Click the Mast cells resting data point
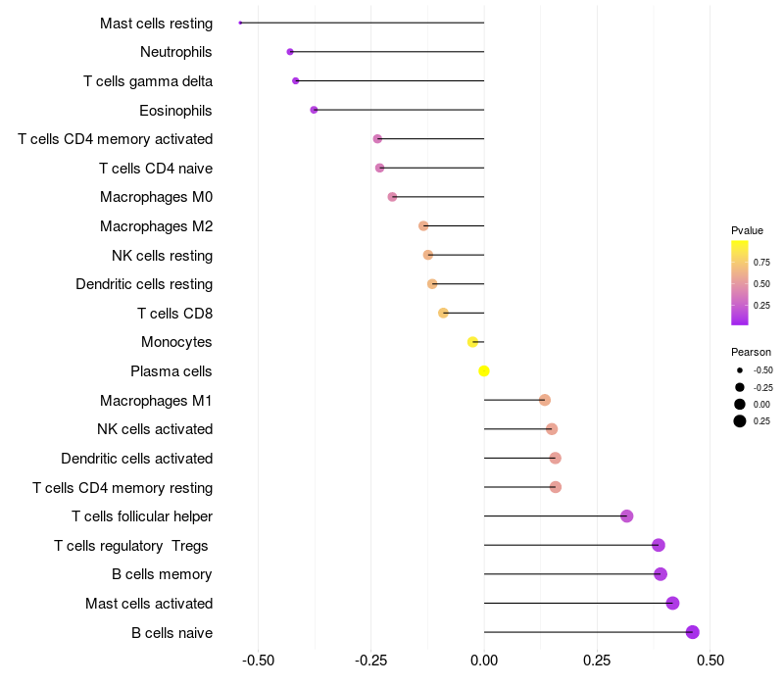The width and height of the screenshot is (784, 686). tap(240, 23)
